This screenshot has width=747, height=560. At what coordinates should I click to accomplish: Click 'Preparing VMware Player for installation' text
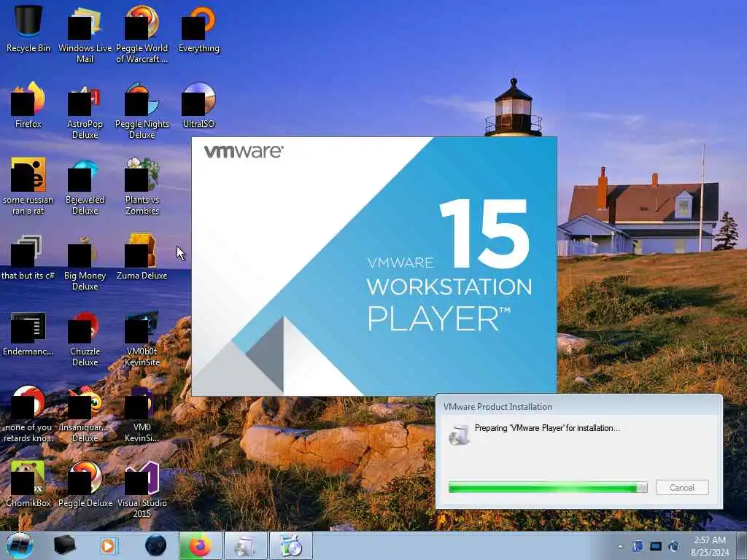pos(547,427)
